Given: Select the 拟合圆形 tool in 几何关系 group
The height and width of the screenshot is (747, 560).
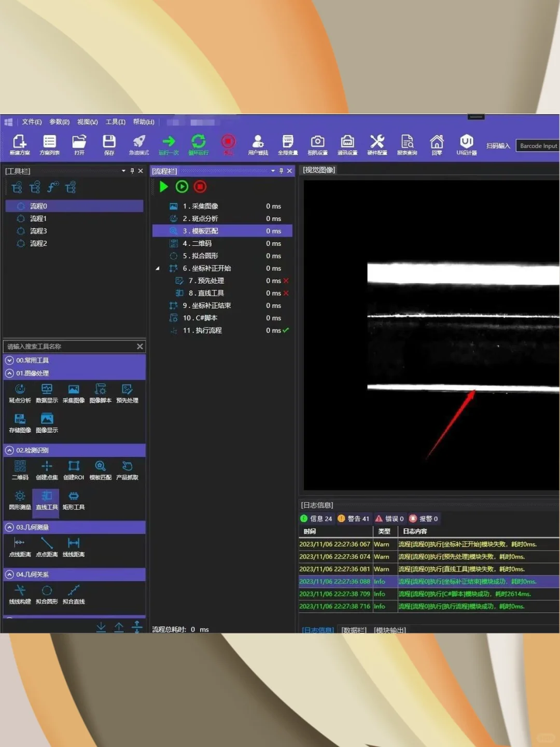Looking at the screenshot, I should [x=47, y=594].
